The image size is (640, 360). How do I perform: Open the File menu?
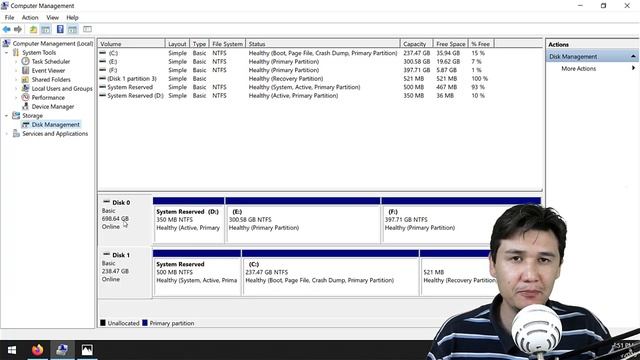click(9, 18)
